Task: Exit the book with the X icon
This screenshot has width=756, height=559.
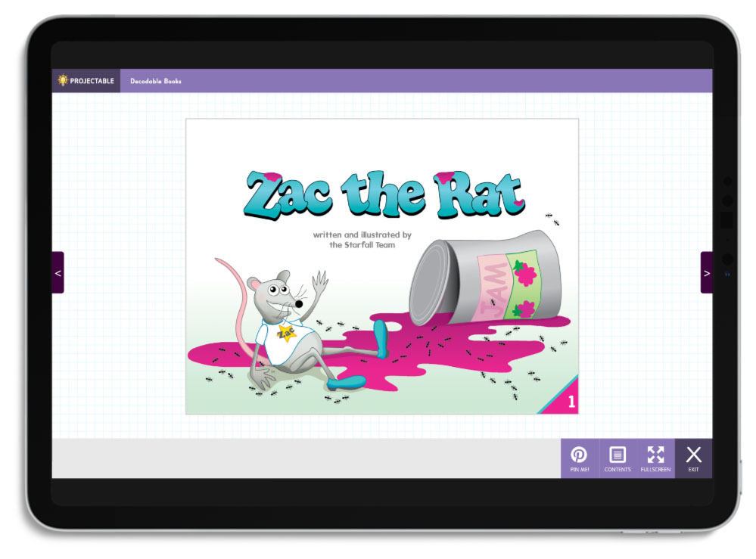Action: click(x=693, y=455)
